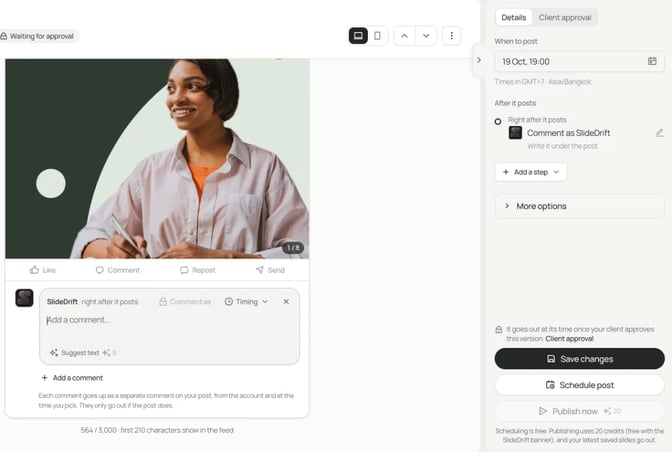Open the Details tab

pyautogui.click(x=513, y=18)
